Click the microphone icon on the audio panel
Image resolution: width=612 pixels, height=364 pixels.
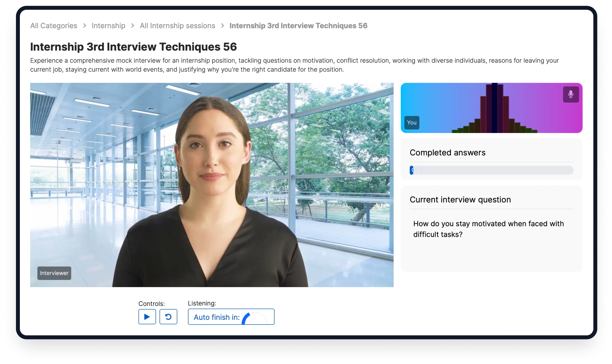(570, 94)
